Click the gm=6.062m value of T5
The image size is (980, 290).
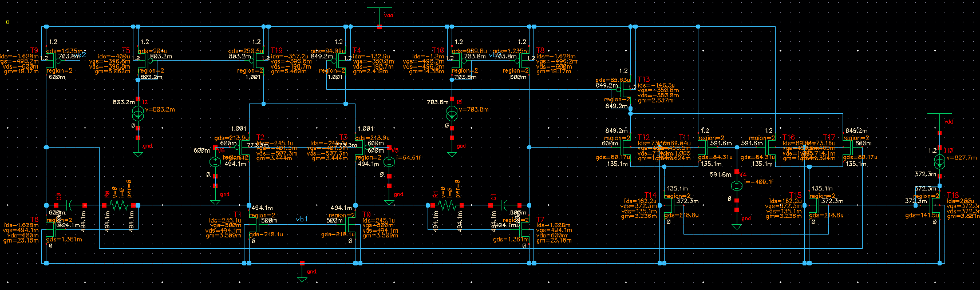click(112, 72)
